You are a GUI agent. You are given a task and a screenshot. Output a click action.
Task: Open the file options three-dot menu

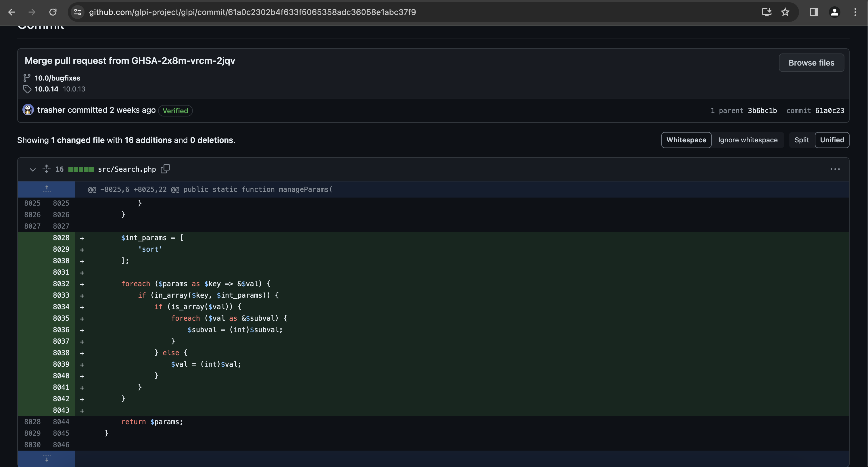tap(835, 169)
